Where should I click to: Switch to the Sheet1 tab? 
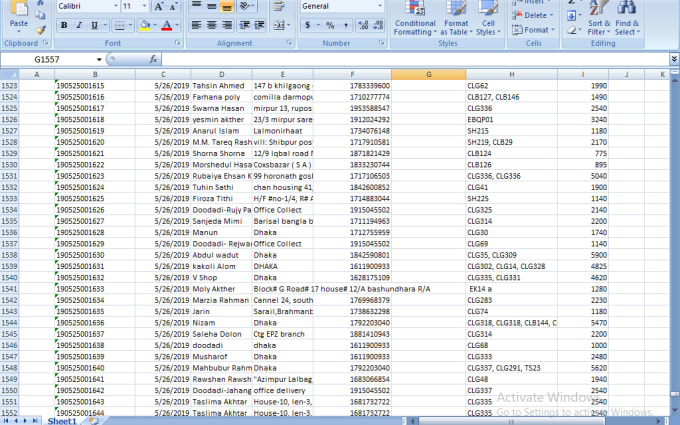point(62,421)
